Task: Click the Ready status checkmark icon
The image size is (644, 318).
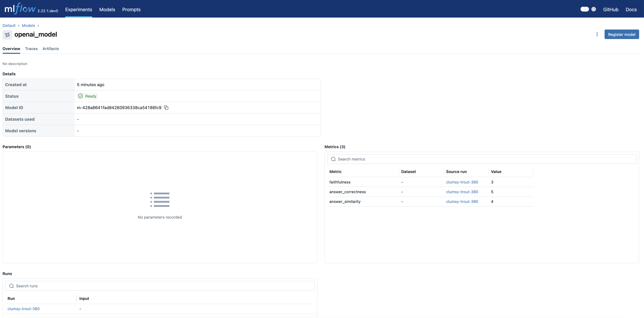Action: click(80, 96)
